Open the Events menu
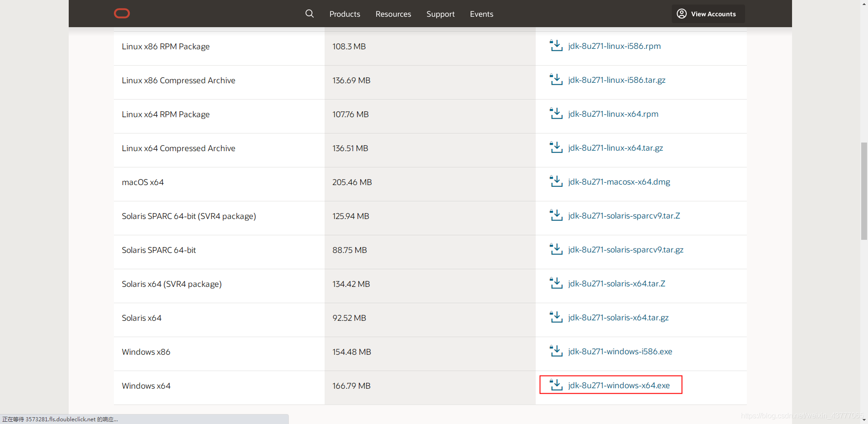 (481, 14)
